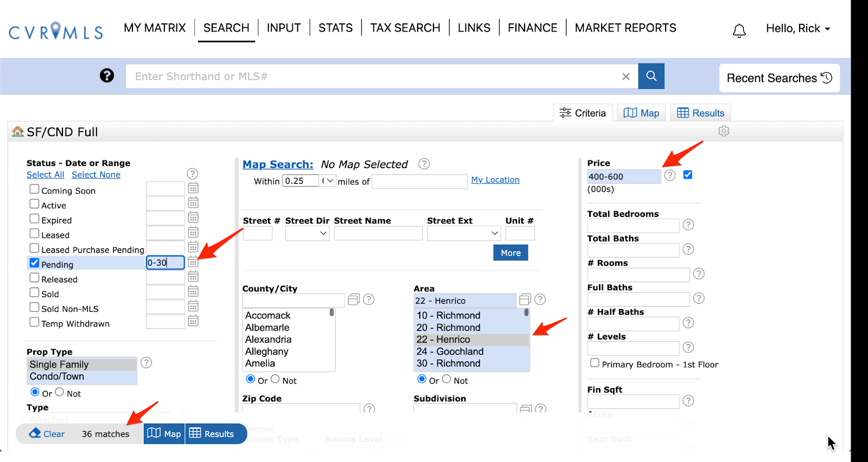Image resolution: width=868 pixels, height=462 pixels.
Task: Untick the checkbox beside the Price field
Action: coord(688,175)
